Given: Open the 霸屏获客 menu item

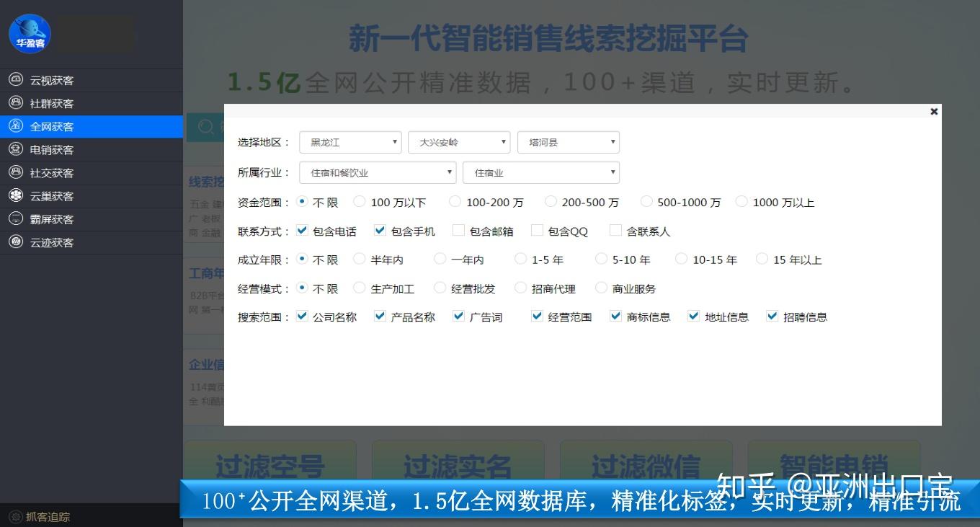Looking at the screenshot, I should tap(92, 218).
